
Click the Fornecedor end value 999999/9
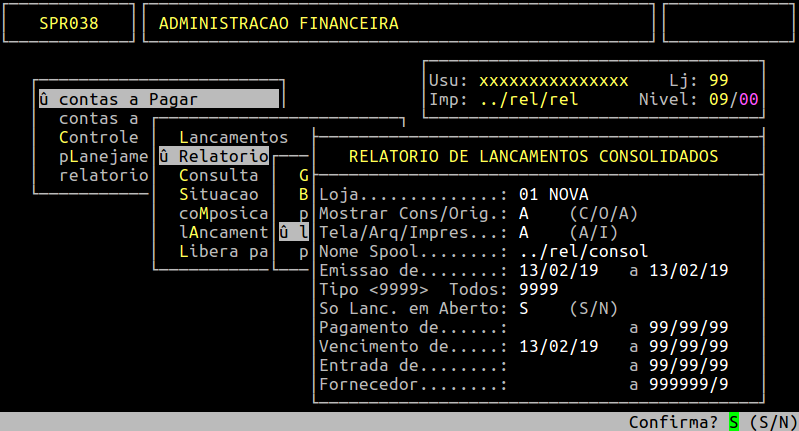pos(688,384)
